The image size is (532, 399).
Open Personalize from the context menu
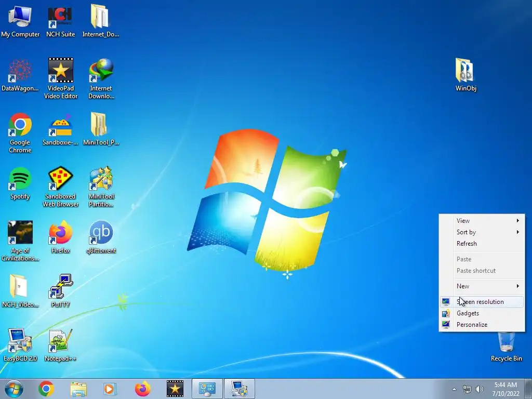[482, 325]
